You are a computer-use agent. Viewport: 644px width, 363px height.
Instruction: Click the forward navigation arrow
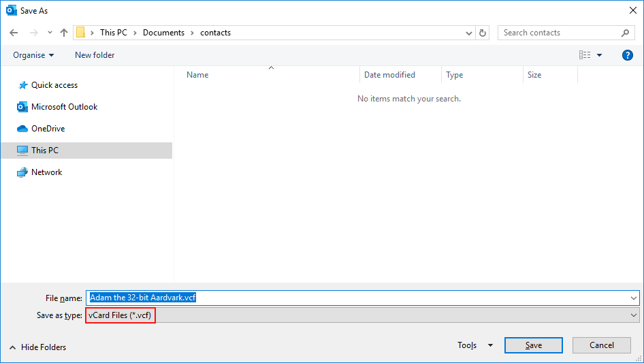point(33,33)
